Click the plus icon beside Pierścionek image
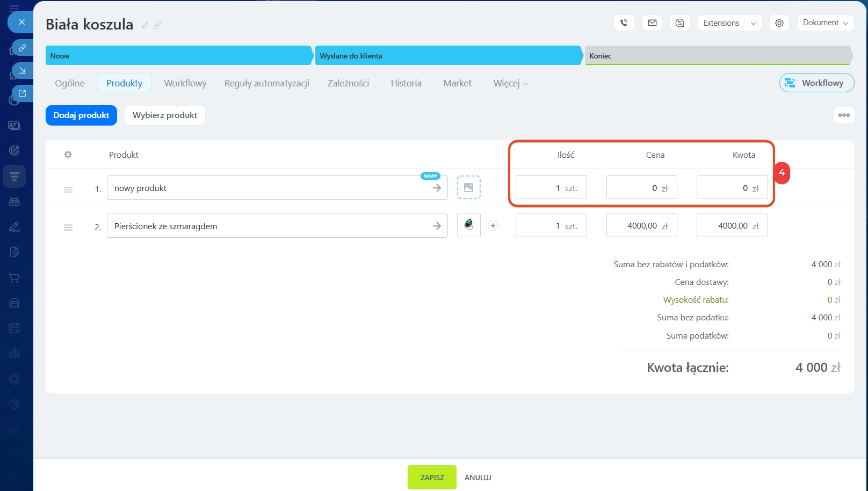 pyautogui.click(x=493, y=226)
